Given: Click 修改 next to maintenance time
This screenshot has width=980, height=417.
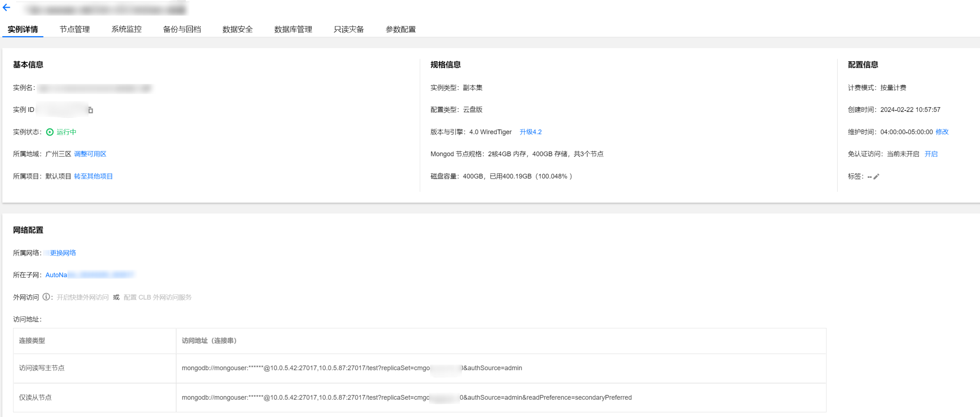Looking at the screenshot, I should click(942, 132).
